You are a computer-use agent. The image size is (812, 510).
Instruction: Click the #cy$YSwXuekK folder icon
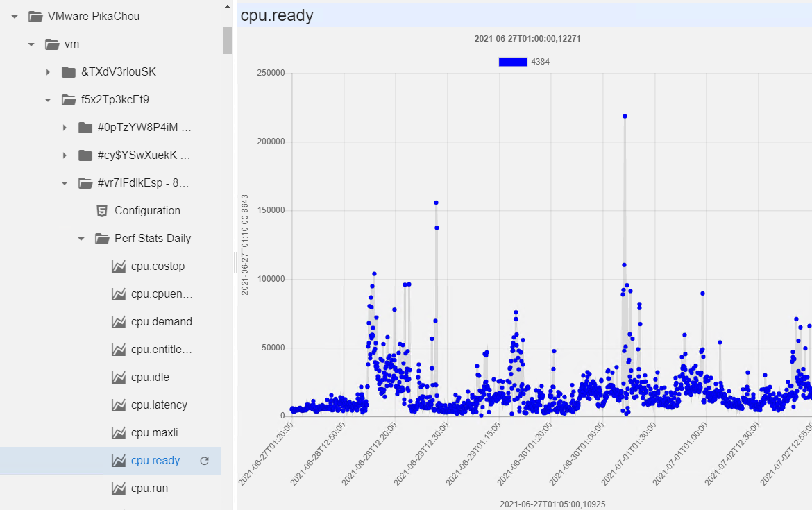point(85,155)
